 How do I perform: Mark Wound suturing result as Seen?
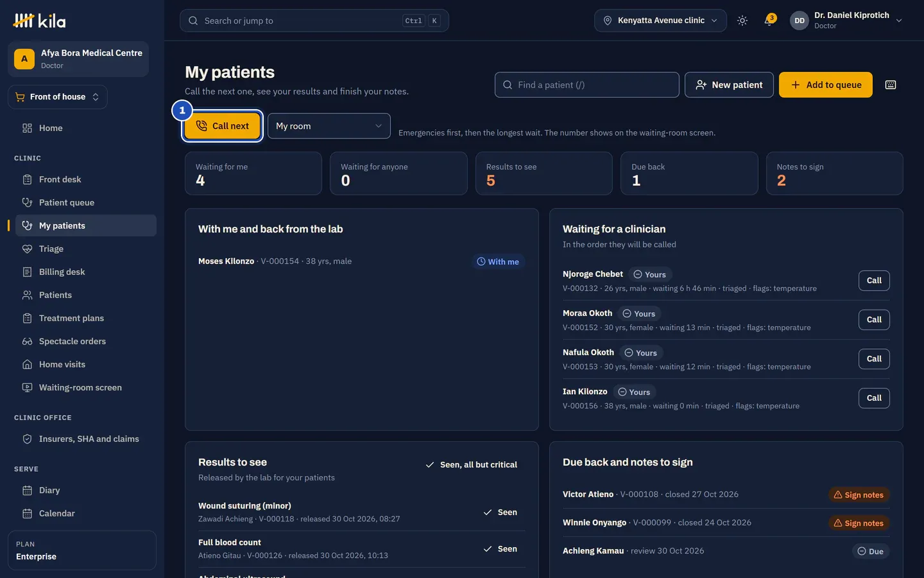(x=500, y=512)
